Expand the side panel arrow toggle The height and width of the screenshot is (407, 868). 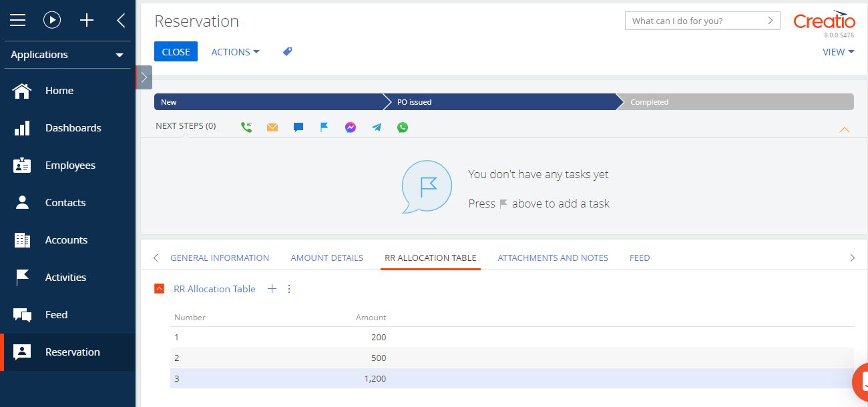pyautogui.click(x=144, y=77)
